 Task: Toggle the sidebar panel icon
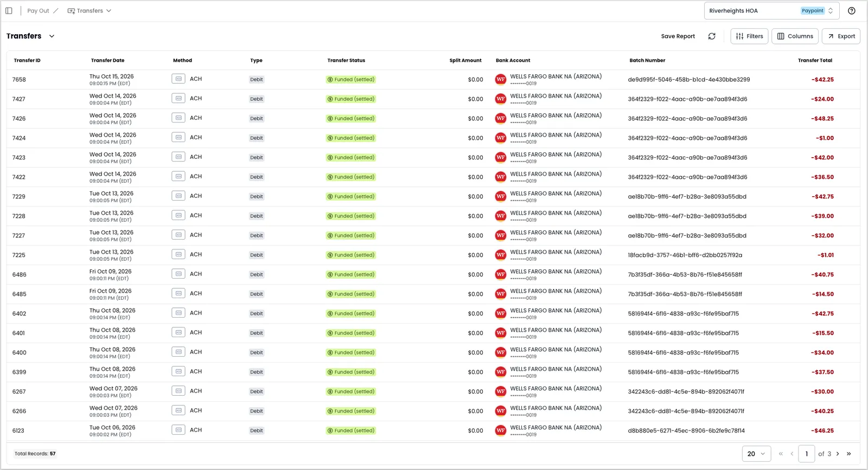coord(9,11)
